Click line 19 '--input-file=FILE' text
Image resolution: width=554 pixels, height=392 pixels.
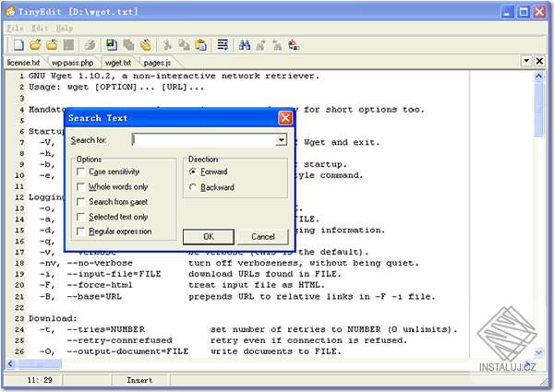(114, 274)
